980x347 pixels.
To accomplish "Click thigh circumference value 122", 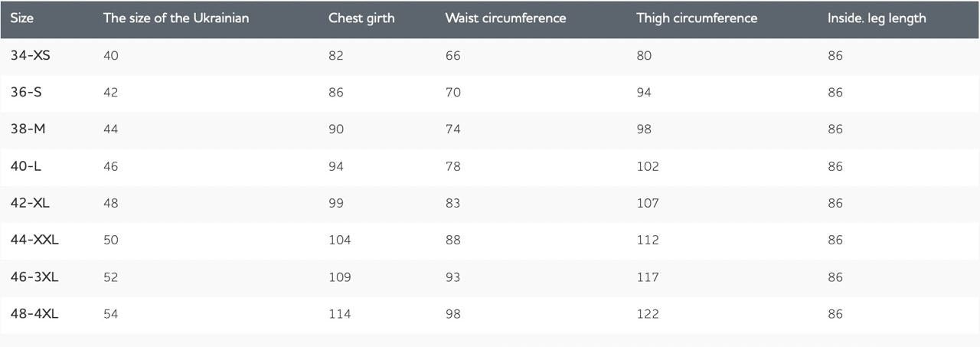I will coord(648,313).
